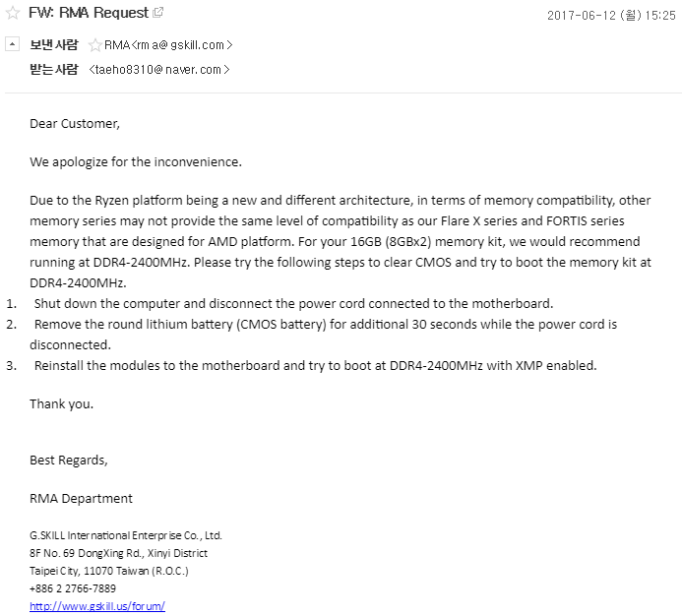Collapse the sender details arrow
682x616 pixels.
[x=13, y=45]
